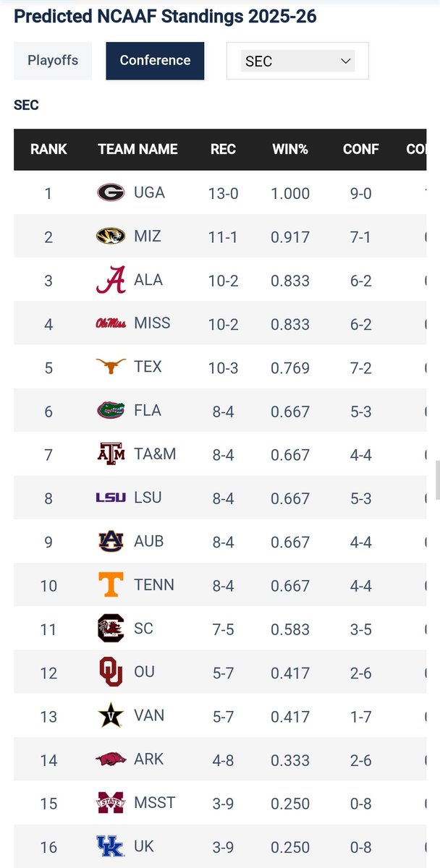Sort by the REC column header
The image size is (440, 868).
[223, 149]
